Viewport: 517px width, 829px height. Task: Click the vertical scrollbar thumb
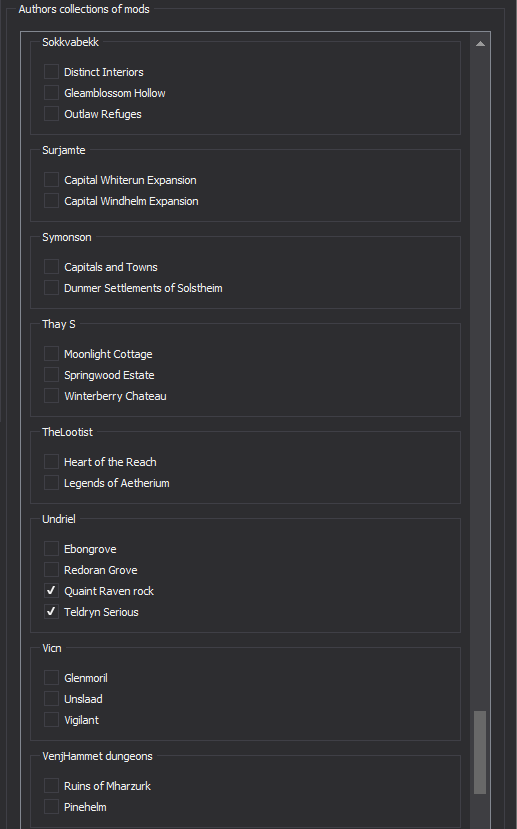click(480, 752)
